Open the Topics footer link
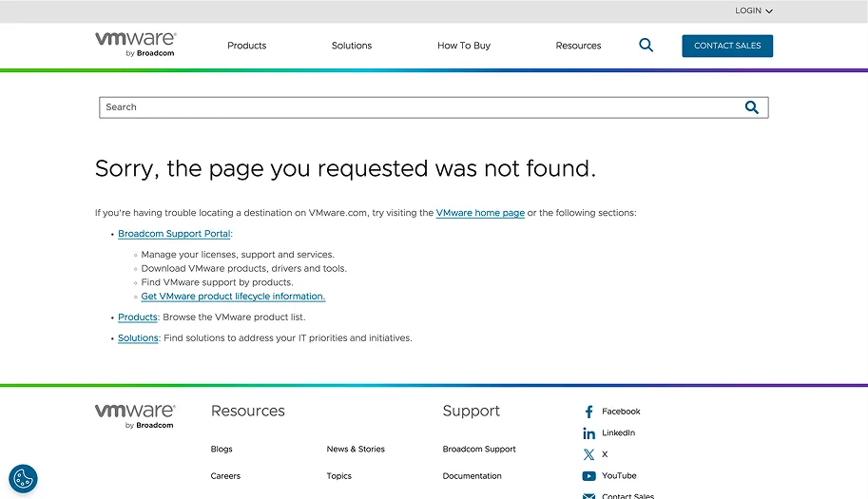Image resolution: width=868 pixels, height=499 pixels. point(338,476)
